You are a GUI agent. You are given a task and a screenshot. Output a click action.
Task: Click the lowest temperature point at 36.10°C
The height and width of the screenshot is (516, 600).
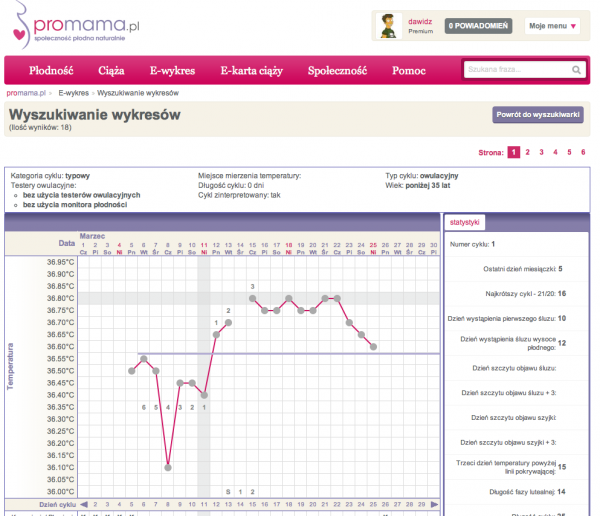pos(168,467)
